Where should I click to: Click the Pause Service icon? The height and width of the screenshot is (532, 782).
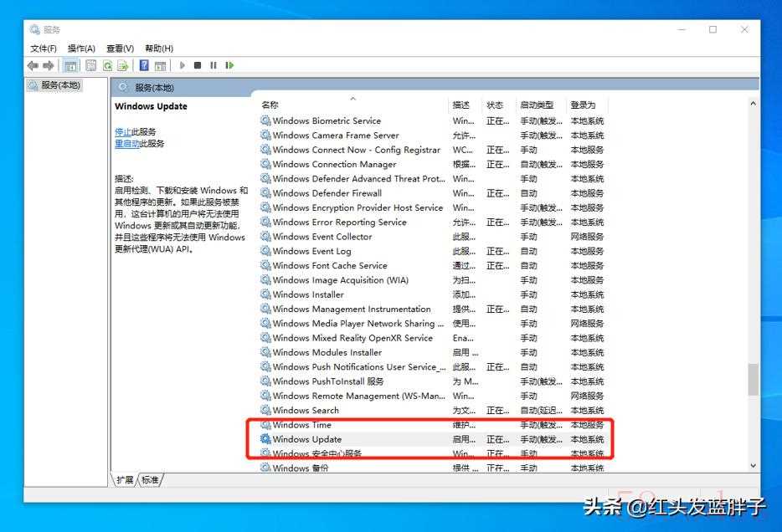[214, 65]
